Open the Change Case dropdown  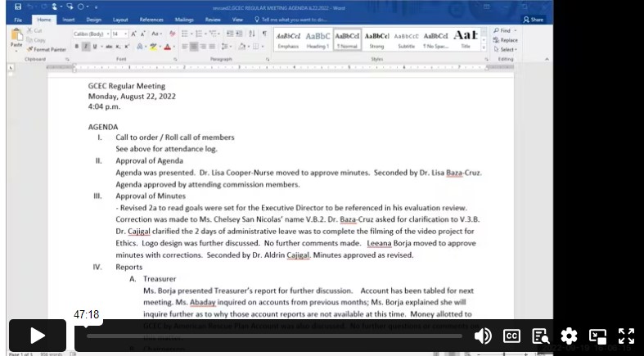tap(156, 34)
